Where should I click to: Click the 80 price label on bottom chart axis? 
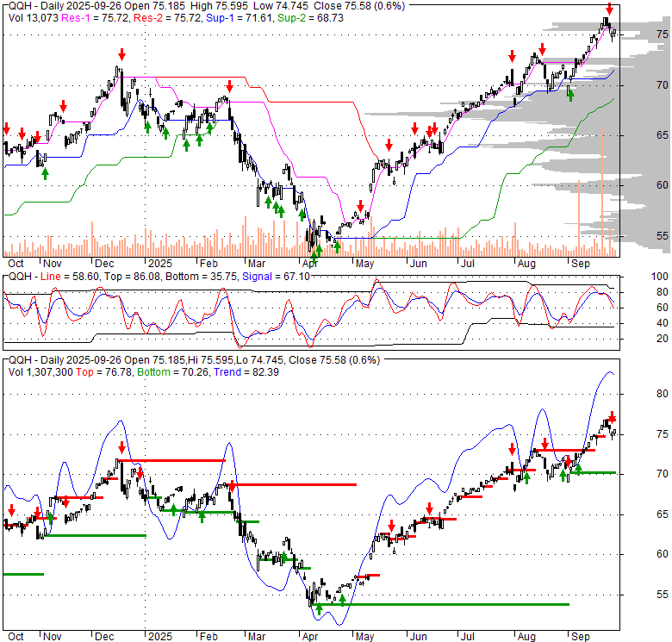pos(663,394)
